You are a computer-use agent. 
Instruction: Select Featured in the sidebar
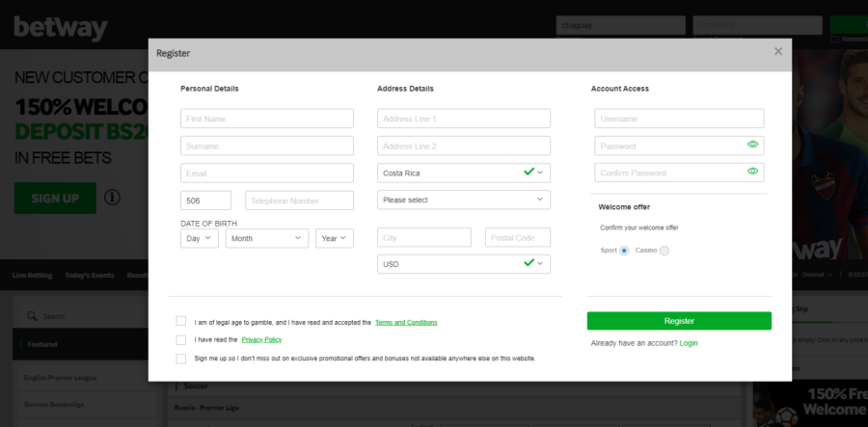pyautogui.click(x=80, y=344)
